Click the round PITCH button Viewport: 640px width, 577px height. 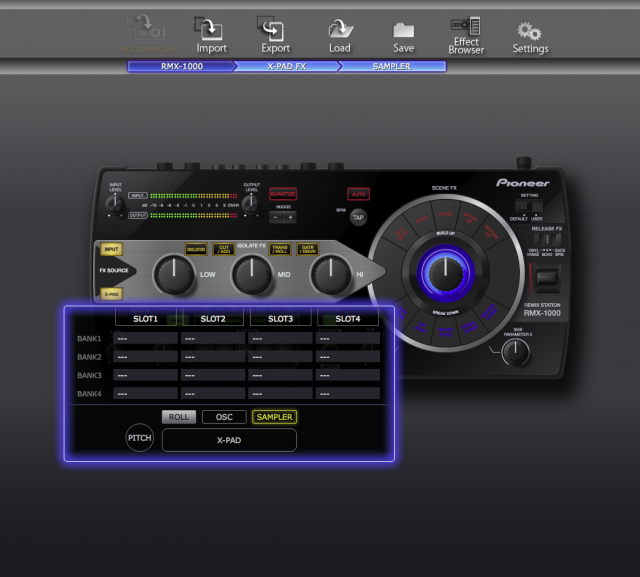(140, 438)
